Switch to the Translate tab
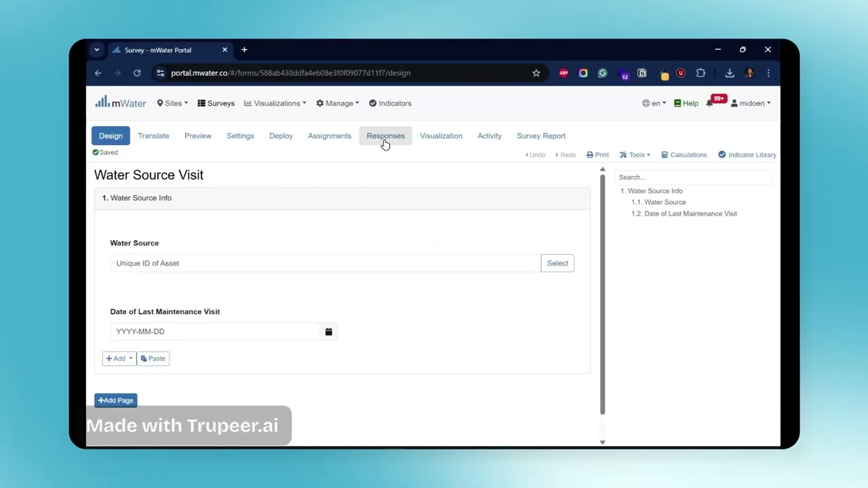868x488 pixels. pos(153,136)
